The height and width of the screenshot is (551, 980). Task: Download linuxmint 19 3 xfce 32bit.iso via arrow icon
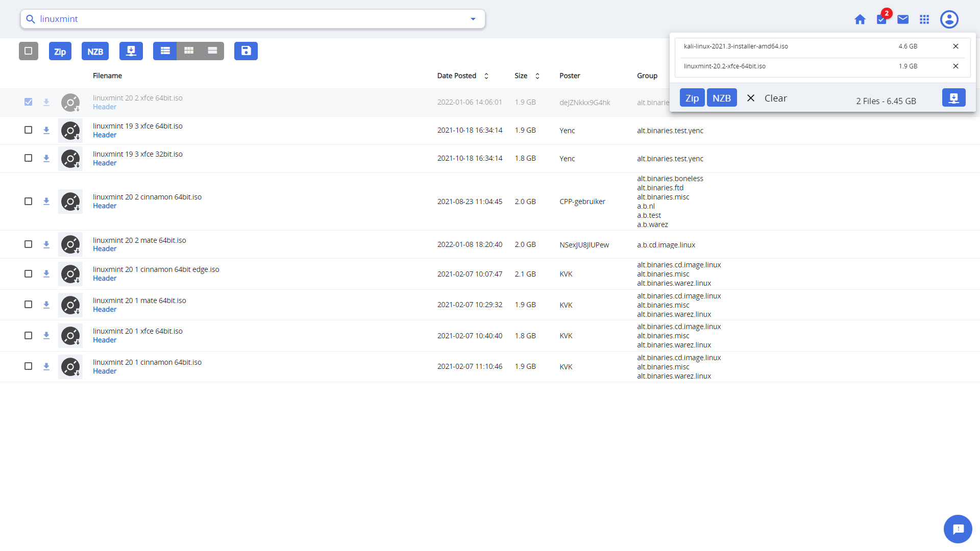click(46, 159)
